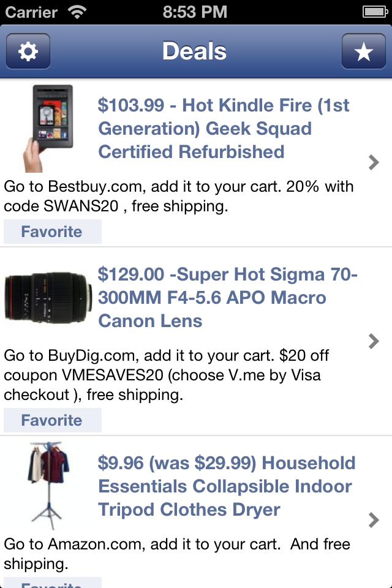392x588 pixels.
Task: Open the $103.99 Hot Kindle Fire title
Action: [224, 129]
